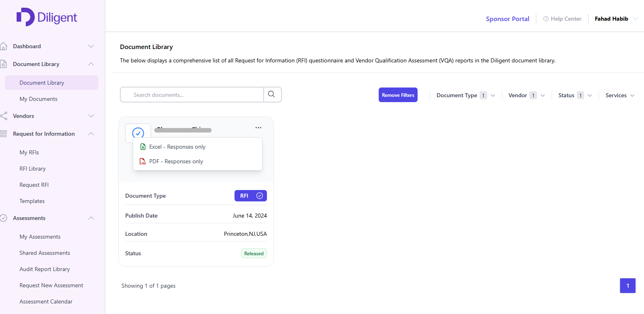The image size is (644, 314).
Task: Collapse the Request for Information chevron
Action: coord(91,134)
